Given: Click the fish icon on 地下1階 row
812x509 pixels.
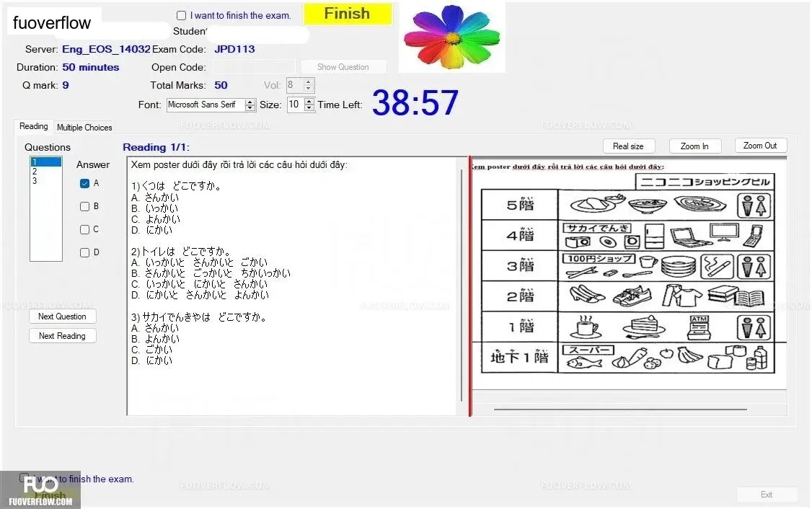Looking at the screenshot, I should point(585,363).
